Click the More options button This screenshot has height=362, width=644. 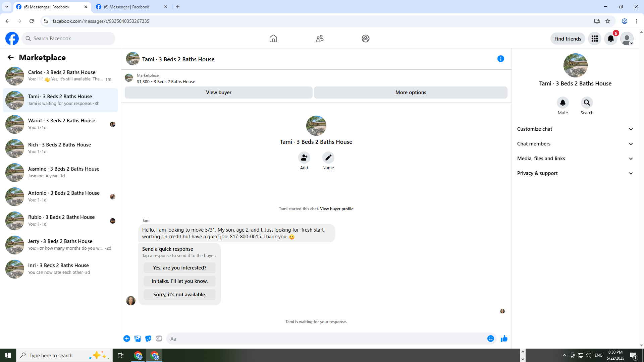(411, 93)
